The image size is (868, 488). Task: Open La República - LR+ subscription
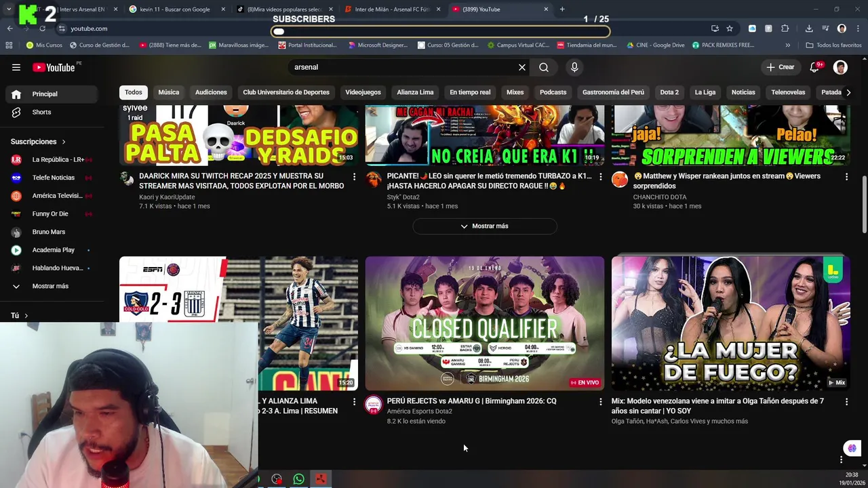(52, 160)
